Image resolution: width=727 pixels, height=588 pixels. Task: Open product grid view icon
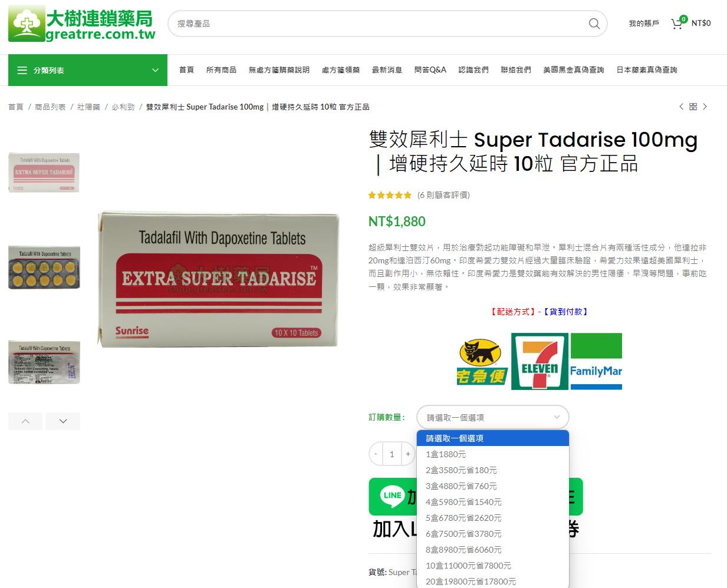[693, 107]
